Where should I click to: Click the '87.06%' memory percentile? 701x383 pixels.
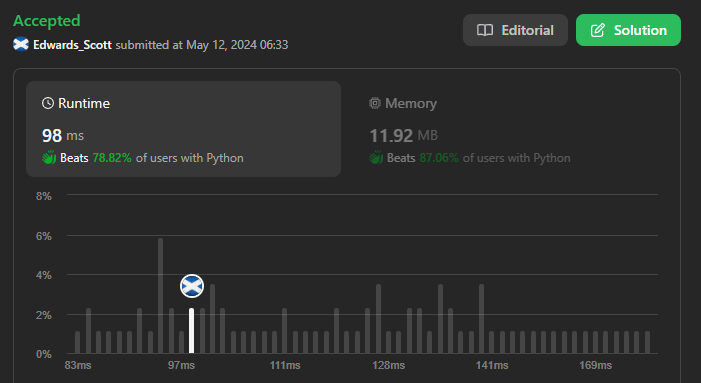(x=439, y=158)
